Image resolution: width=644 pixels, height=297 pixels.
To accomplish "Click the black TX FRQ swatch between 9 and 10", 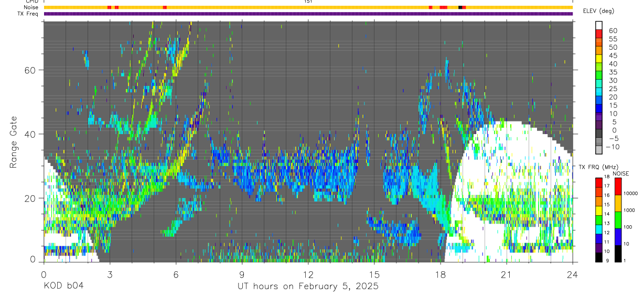I will coord(599,257).
